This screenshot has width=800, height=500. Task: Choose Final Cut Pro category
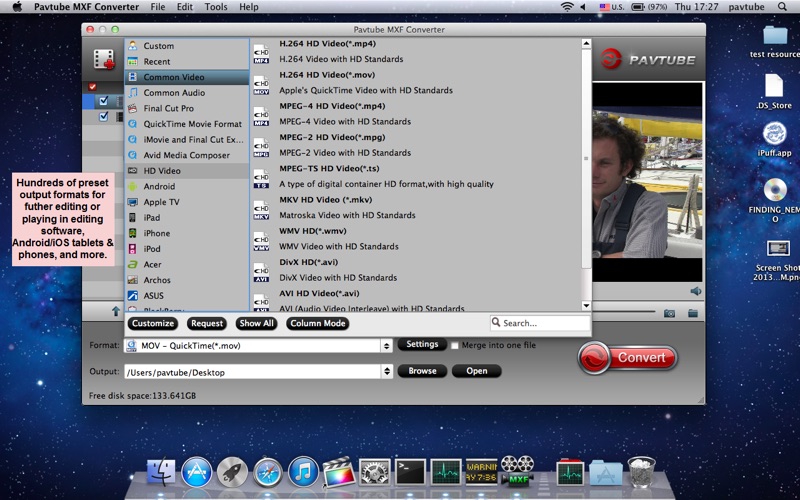(x=187, y=108)
